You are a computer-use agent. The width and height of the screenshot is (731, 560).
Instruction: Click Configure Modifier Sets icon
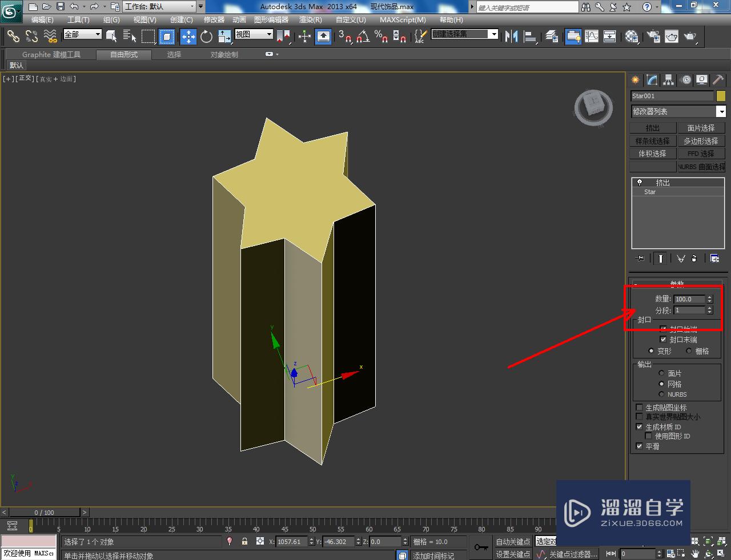714,259
